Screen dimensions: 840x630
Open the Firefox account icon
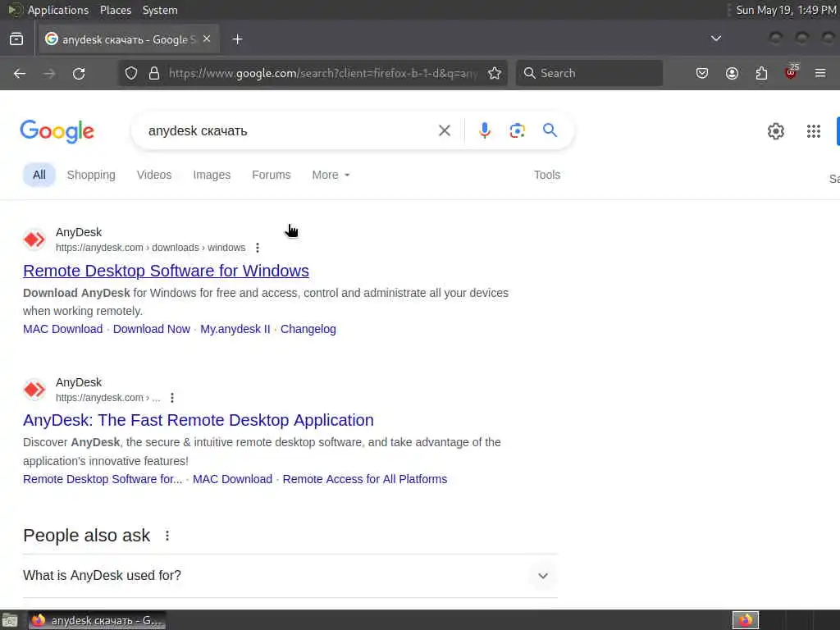click(732, 73)
